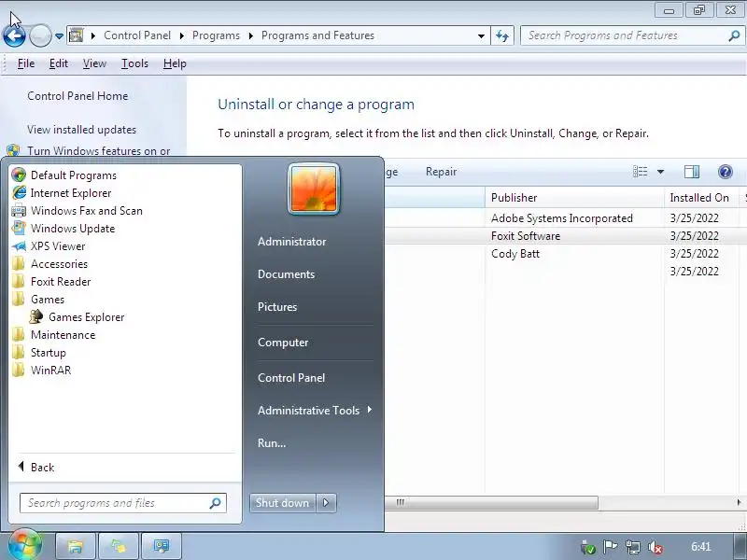Open the View menu

(94, 63)
